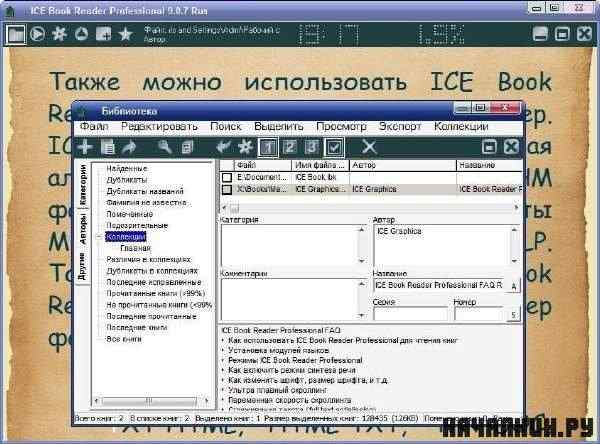This screenshot has height=444, width=600.
Task: Start auto-scroll with the play icon
Action: (x=38, y=34)
